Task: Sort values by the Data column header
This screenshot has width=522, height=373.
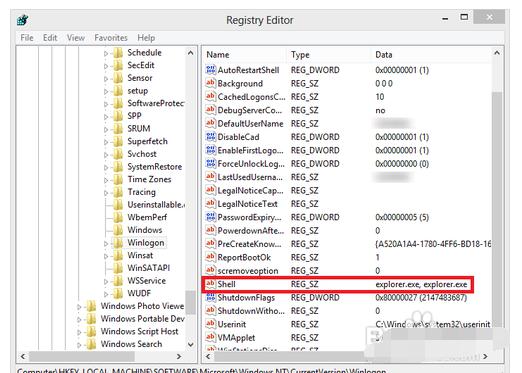Action: (384, 55)
